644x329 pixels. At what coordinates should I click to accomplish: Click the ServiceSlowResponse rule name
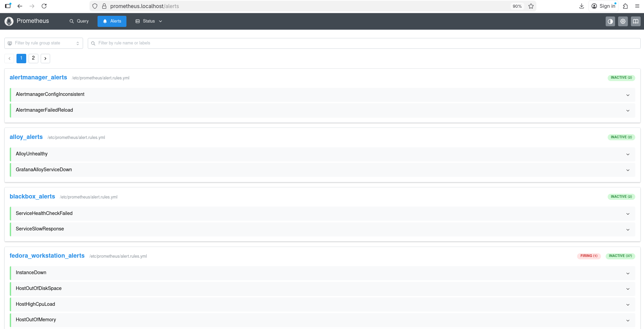pos(40,229)
